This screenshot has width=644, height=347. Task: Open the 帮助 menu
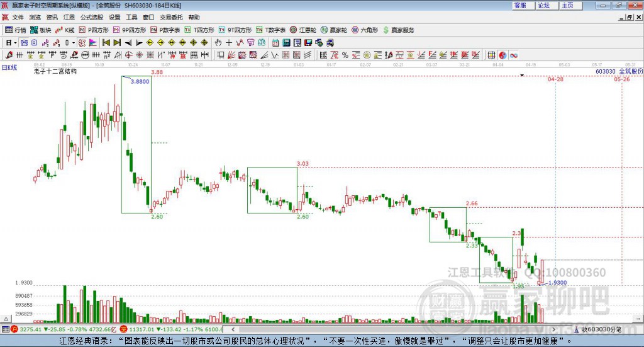(194, 17)
